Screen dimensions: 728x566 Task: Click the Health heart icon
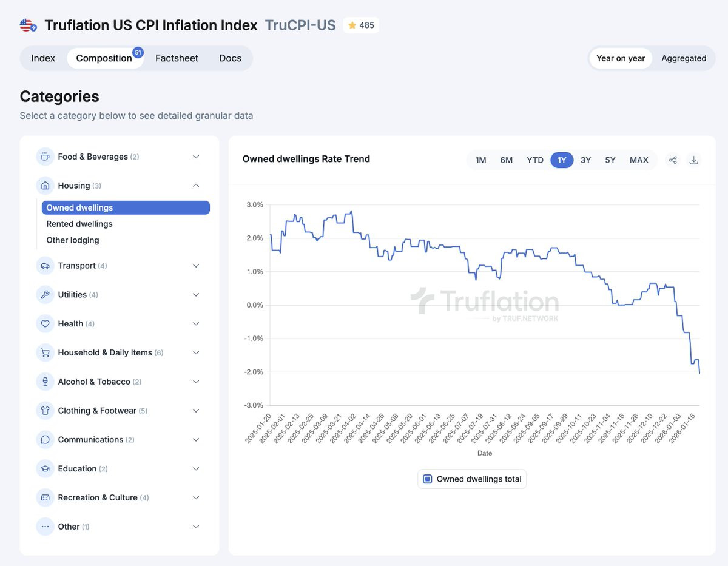pos(45,324)
